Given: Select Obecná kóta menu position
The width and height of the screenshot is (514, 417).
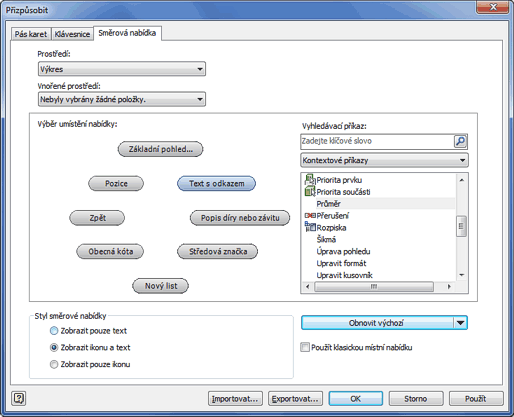Looking at the screenshot, I should tap(110, 251).
